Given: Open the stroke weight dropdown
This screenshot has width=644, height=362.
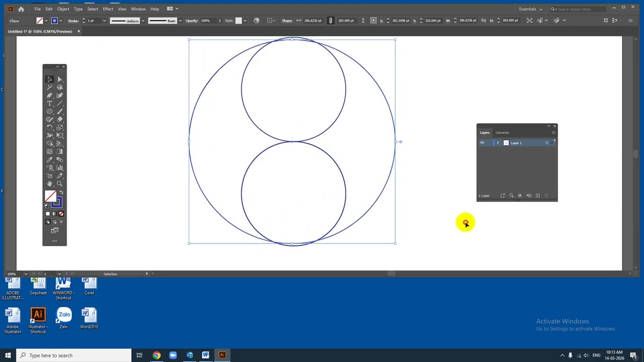Looking at the screenshot, I should 104,21.
